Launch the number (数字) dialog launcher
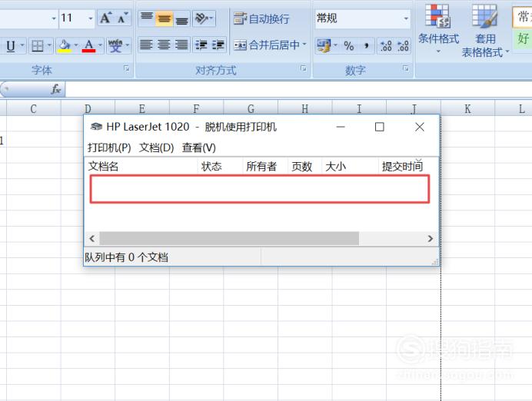The width and height of the screenshot is (532, 401). click(405, 68)
